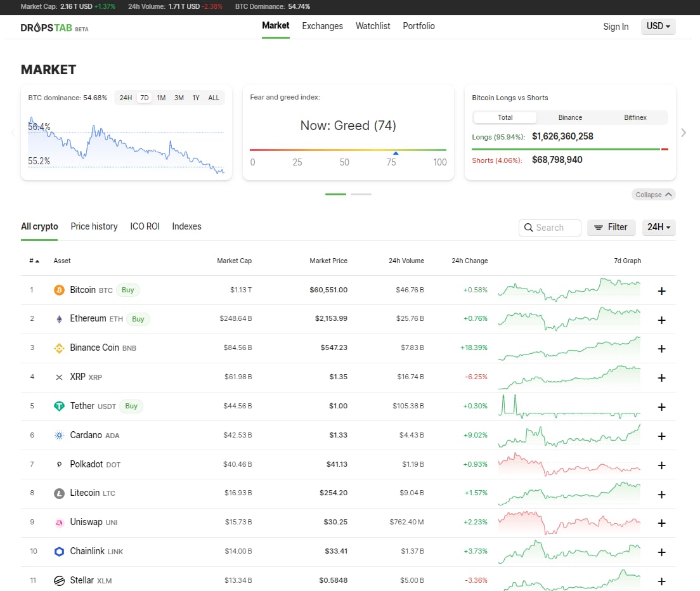Click Buy button next to Tether
700x591 pixels.
click(x=131, y=406)
